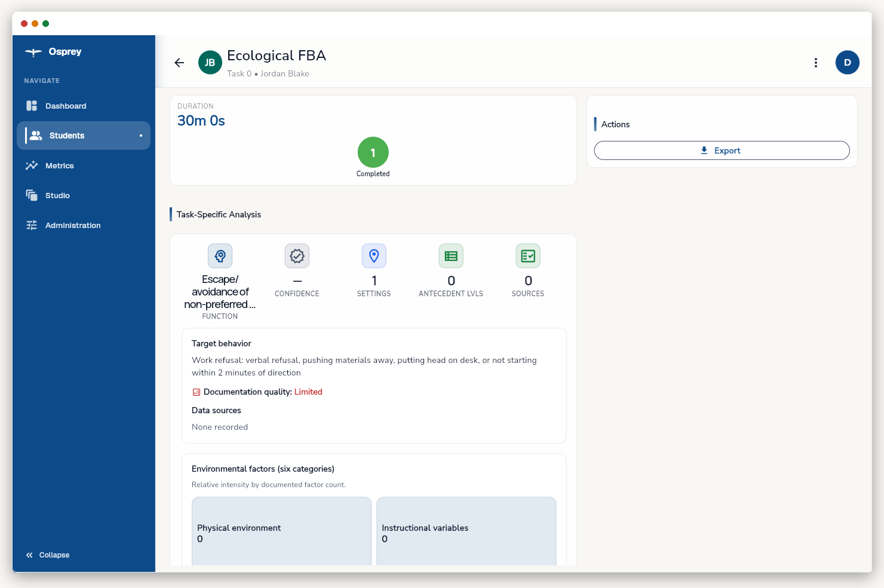Go back with the arrow button

[x=179, y=63]
